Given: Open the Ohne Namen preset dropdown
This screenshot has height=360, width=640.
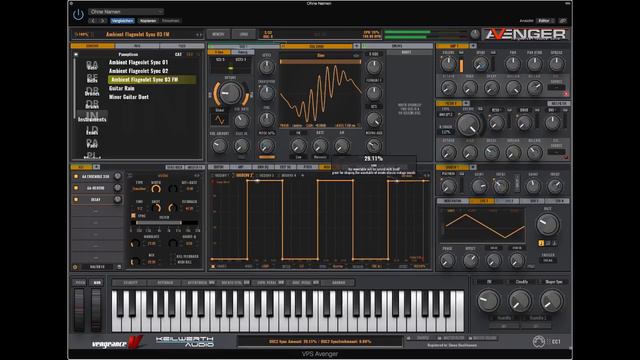Looking at the screenshot, I should [x=127, y=11].
